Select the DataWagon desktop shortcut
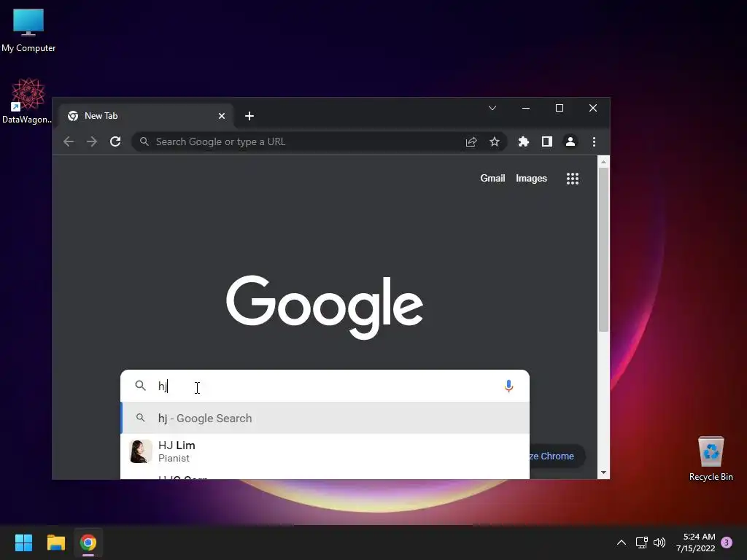747x560 pixels. [x=28, y=101]
